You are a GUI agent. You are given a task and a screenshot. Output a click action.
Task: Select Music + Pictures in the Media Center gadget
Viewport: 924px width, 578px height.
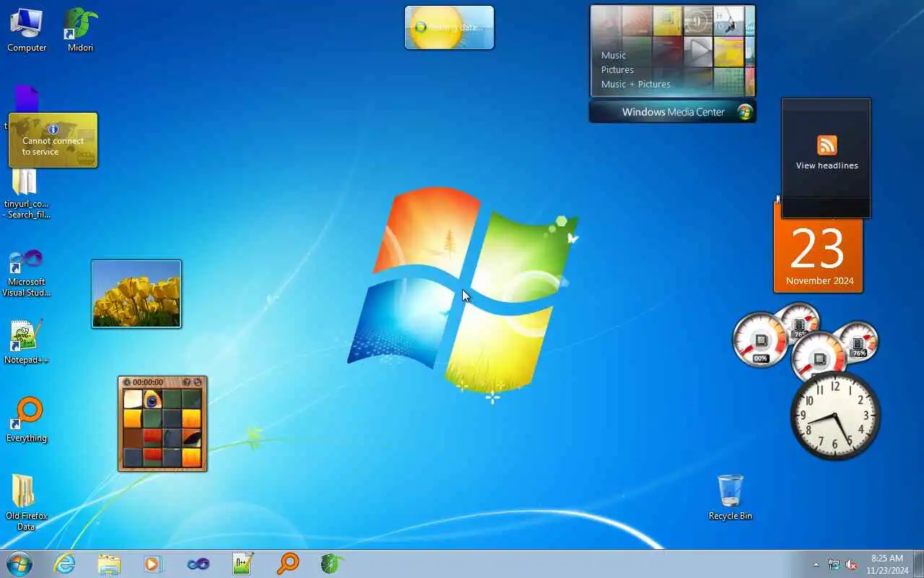635,84
